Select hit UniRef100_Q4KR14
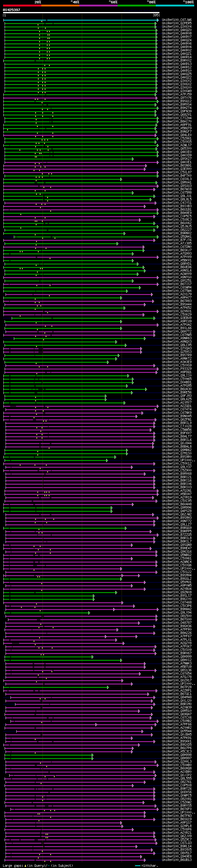The height and width of the screenshot is (868, 197). coord(177,57)
